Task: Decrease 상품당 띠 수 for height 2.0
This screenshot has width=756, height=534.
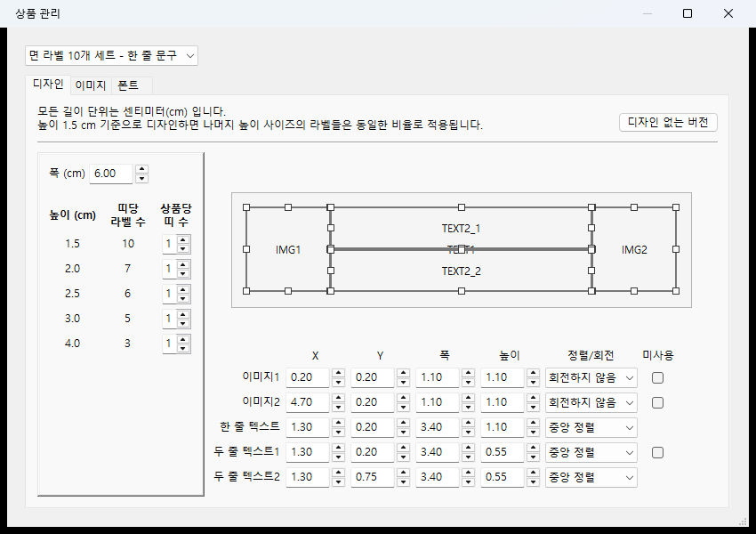Action: 183,274
